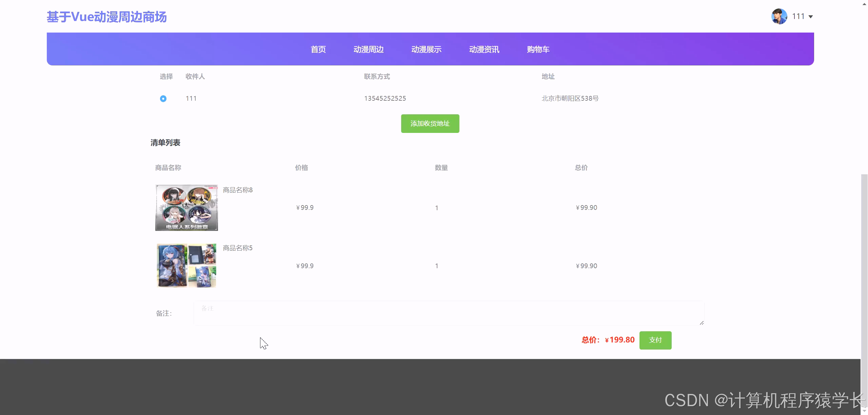
Task: Click the resize handle of the 备注 textarea
Action: tap(702, 323)
